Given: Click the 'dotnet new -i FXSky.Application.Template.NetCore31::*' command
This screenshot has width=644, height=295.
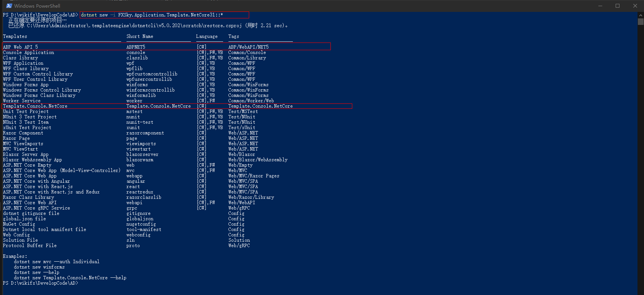Looking at the screenshot, I should tap(152, 15).
